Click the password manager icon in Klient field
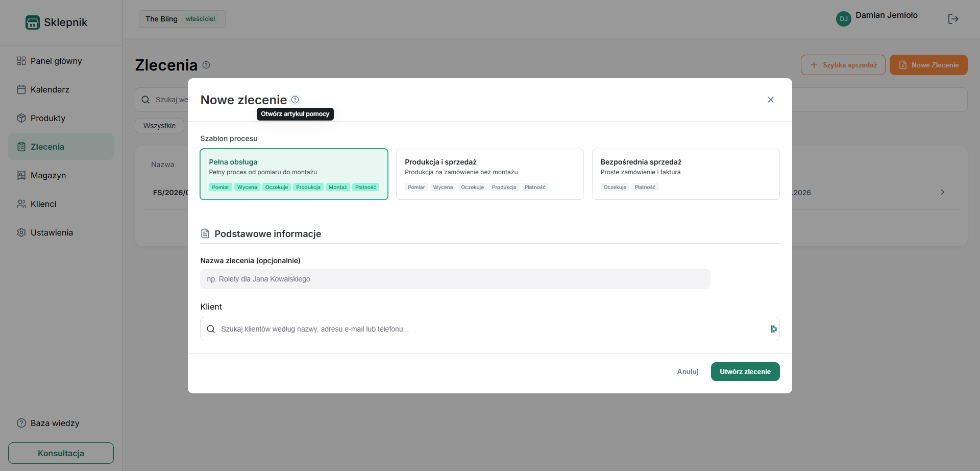Image resolution: width=980 pixels, height=471 pixels. [774, 329]
